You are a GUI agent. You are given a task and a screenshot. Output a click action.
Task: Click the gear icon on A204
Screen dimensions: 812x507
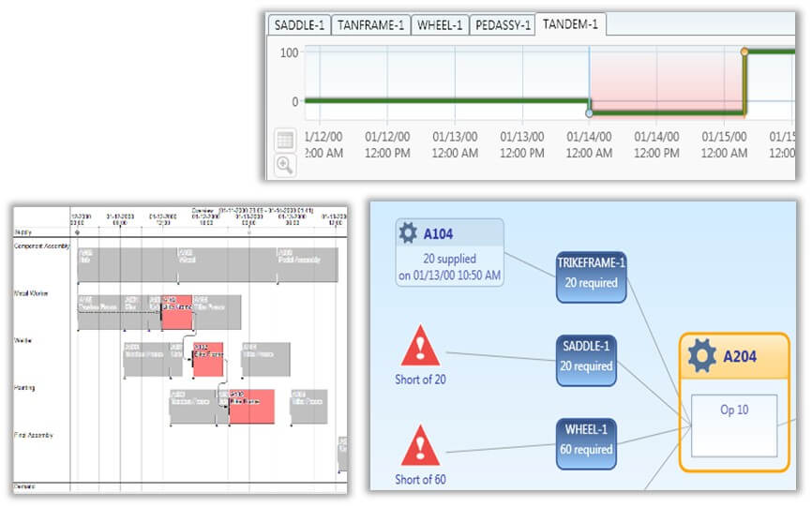click(702, 356)
